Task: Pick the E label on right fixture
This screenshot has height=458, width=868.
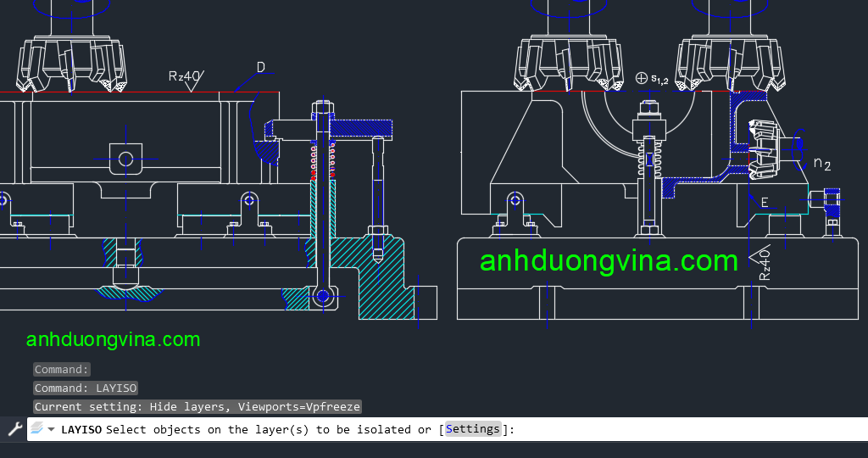Action: (x=765, y=203)
